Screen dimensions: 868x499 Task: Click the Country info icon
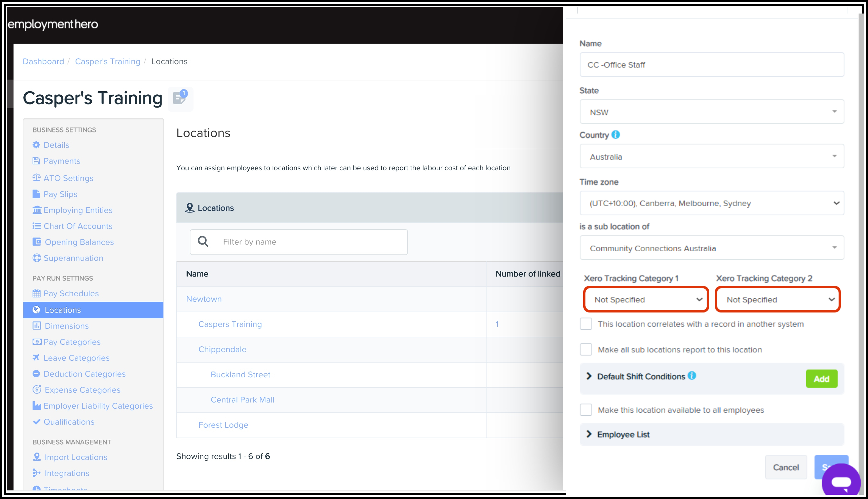615,135
